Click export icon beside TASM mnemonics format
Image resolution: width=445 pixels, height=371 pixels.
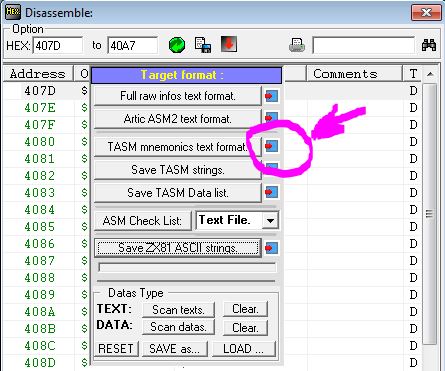pyautogui.click(x=272, y=146)
